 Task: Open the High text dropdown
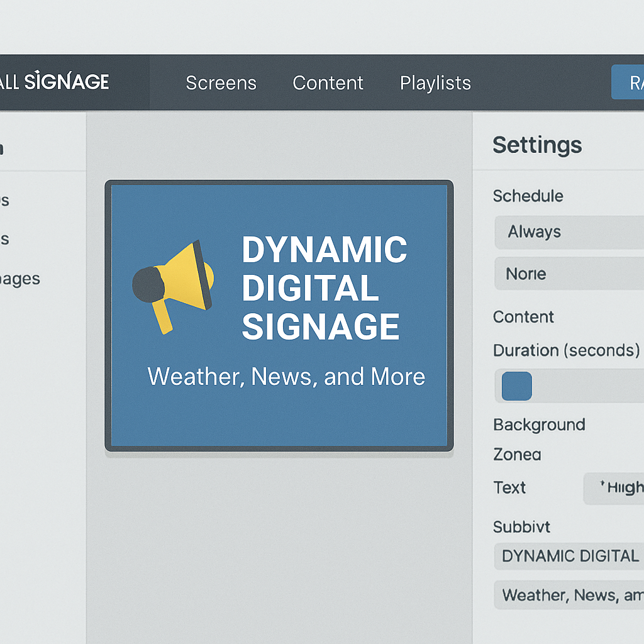[614, 488]
